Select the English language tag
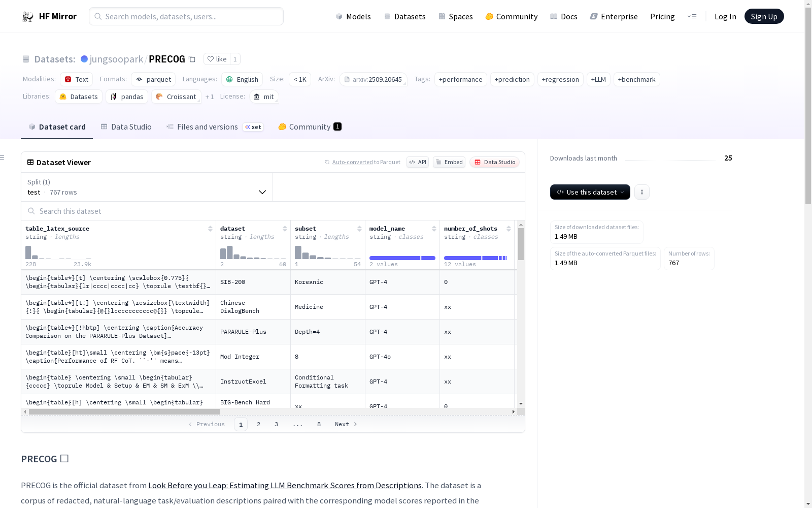812x508 pixels. 242,79
